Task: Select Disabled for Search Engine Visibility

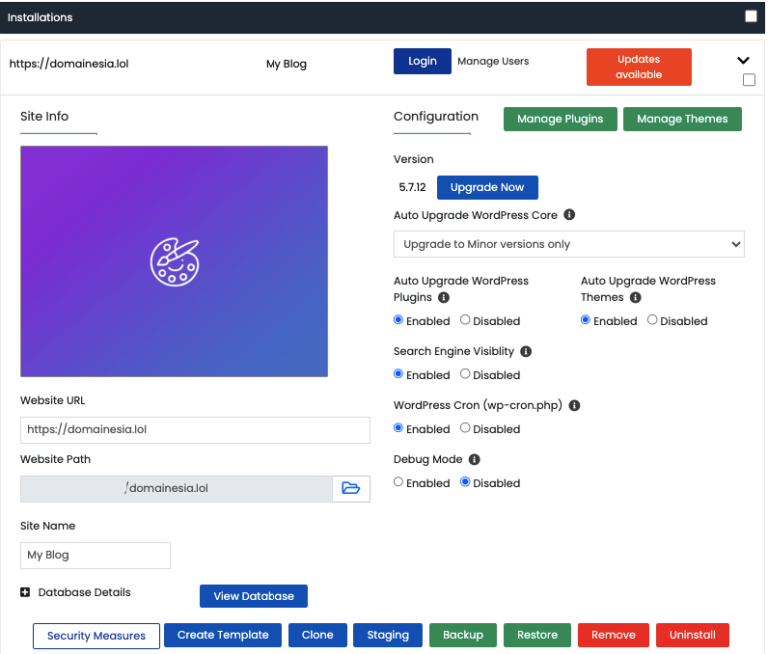Action: pyautogui.click(x=465, y=374)
